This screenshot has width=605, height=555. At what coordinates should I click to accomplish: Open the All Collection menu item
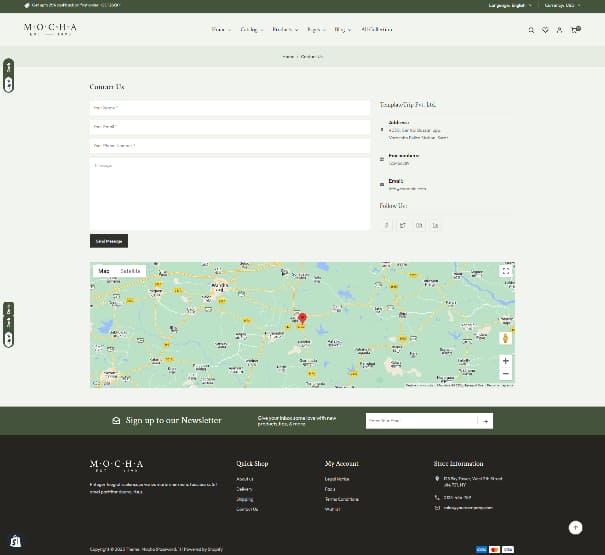point(378,30)
